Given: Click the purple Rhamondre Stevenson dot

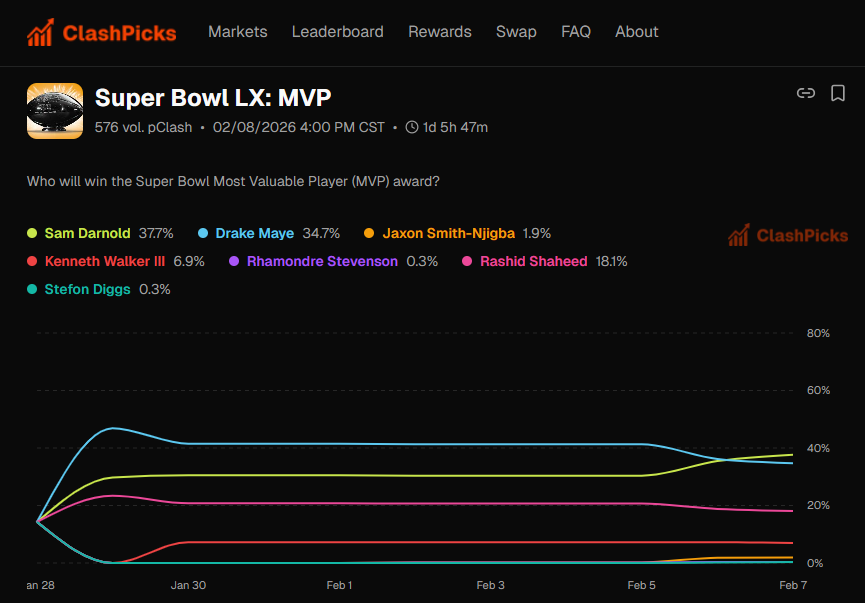Looking at the screenshot, I should [x=234, y=262].
